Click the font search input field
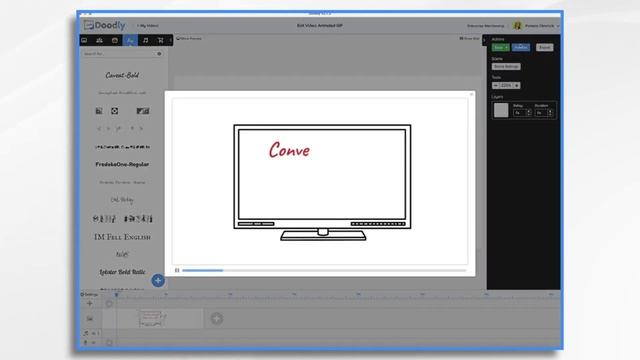Image resolution: width=640 pixels, height=360 pixels. coord(122,54)
